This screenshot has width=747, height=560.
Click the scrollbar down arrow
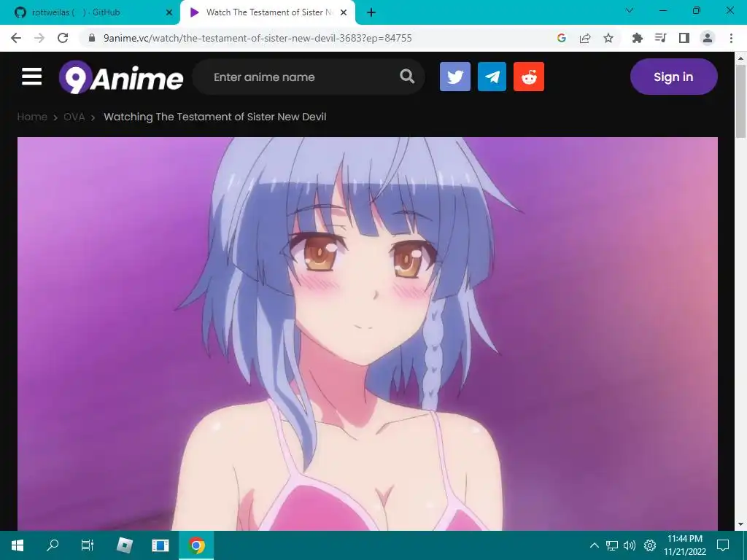741,525
